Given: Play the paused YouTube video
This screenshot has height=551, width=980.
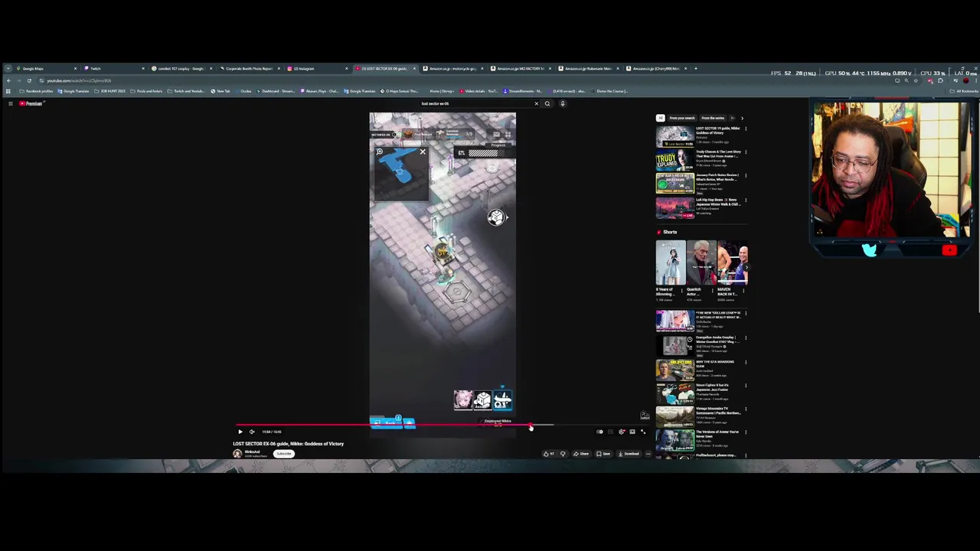Looking at the screenshot, I should tap(240, 432).
